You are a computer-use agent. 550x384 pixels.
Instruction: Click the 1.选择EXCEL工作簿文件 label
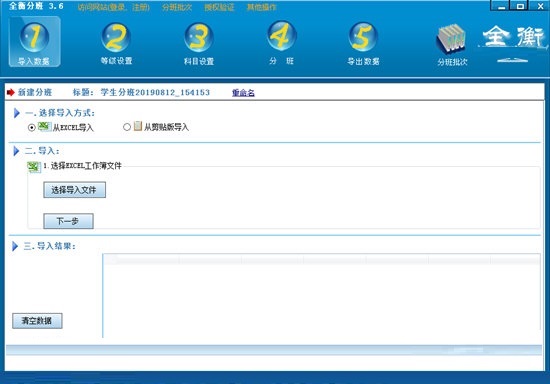pos(82,166)
